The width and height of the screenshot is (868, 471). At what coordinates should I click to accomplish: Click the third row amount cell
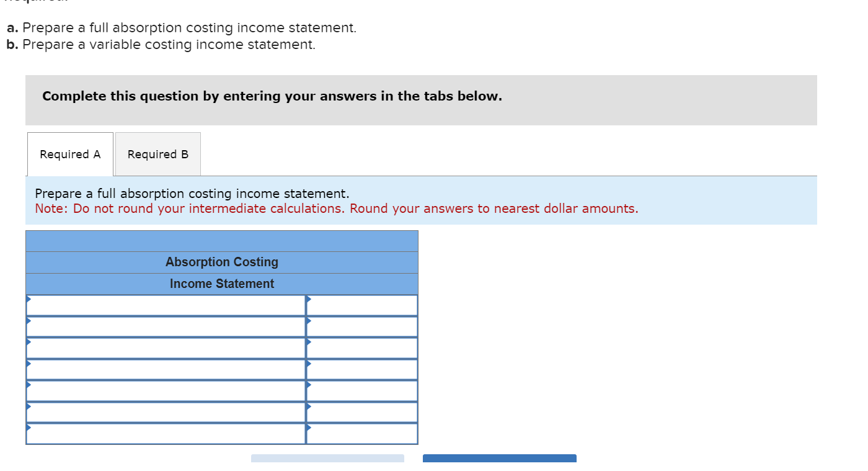coord(366,348)
